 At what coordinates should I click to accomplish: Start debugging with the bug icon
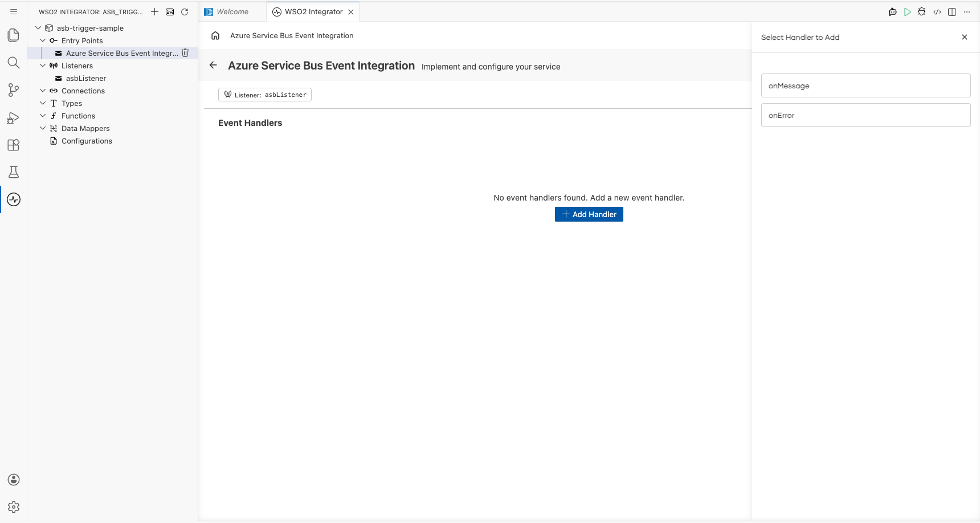point(922,11)
